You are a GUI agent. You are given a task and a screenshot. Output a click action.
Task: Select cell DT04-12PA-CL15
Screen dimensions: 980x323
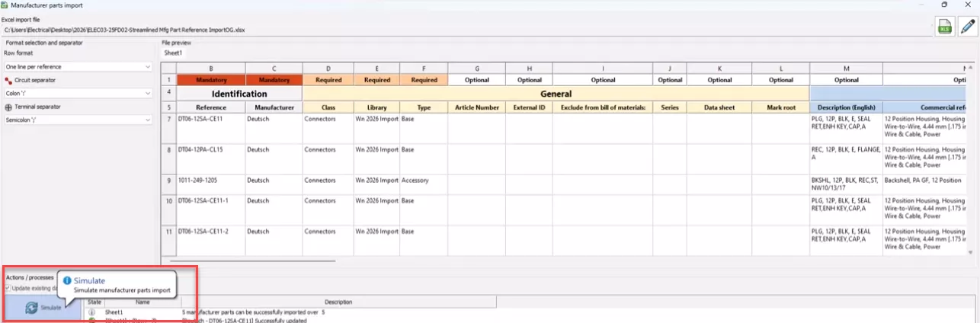[x=211, y=159]
